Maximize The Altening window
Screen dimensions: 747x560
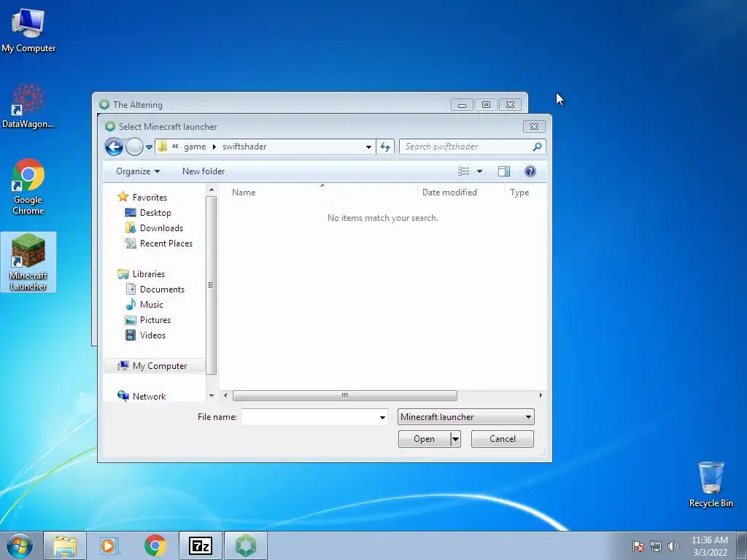(486, 105)
